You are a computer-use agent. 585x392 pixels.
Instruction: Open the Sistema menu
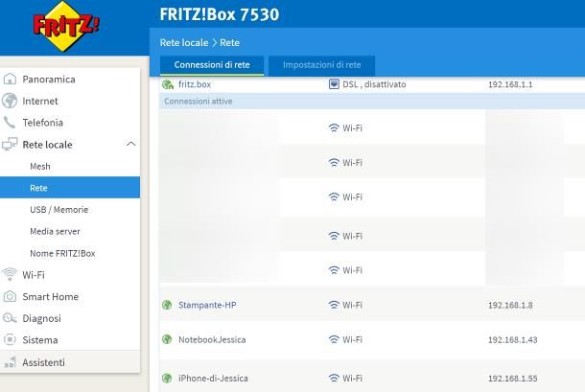(70, 340)
